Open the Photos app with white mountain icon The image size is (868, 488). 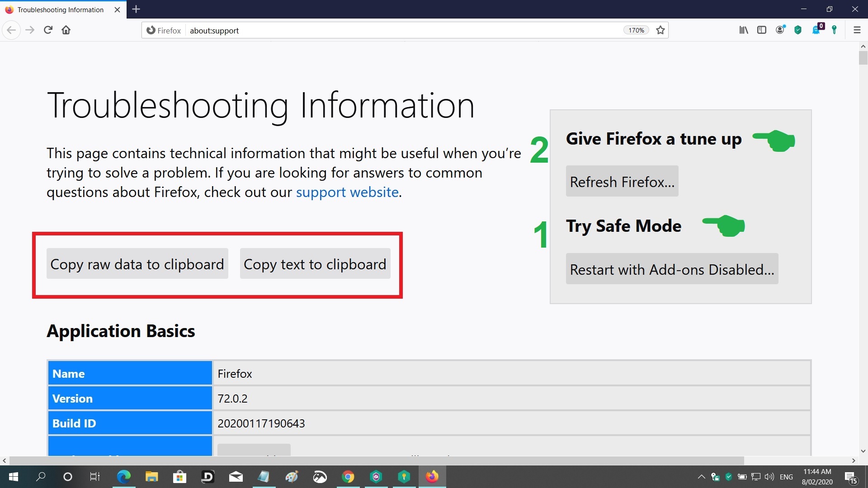pos(320,477)
